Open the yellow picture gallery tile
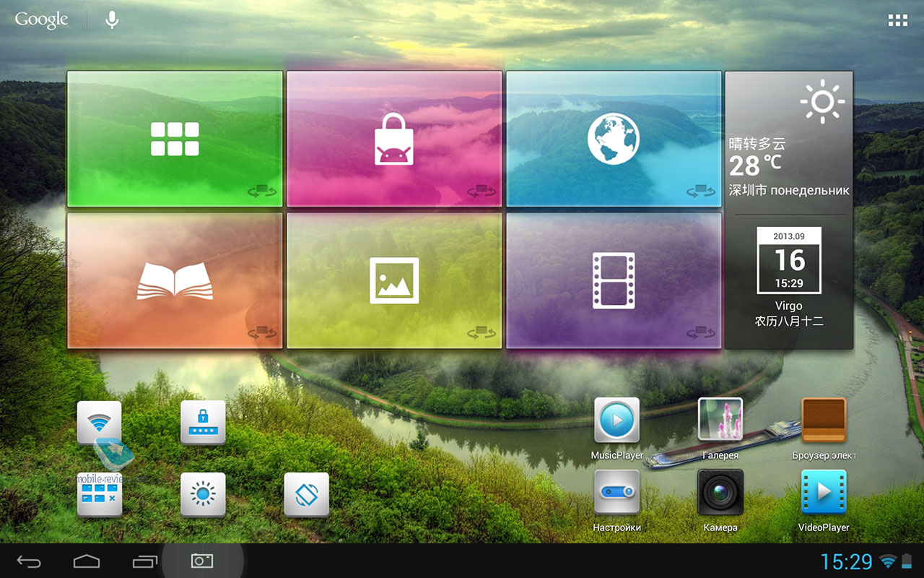Image resolution: width=924 pixels, height=578 pixels. [x=394, y=280]
